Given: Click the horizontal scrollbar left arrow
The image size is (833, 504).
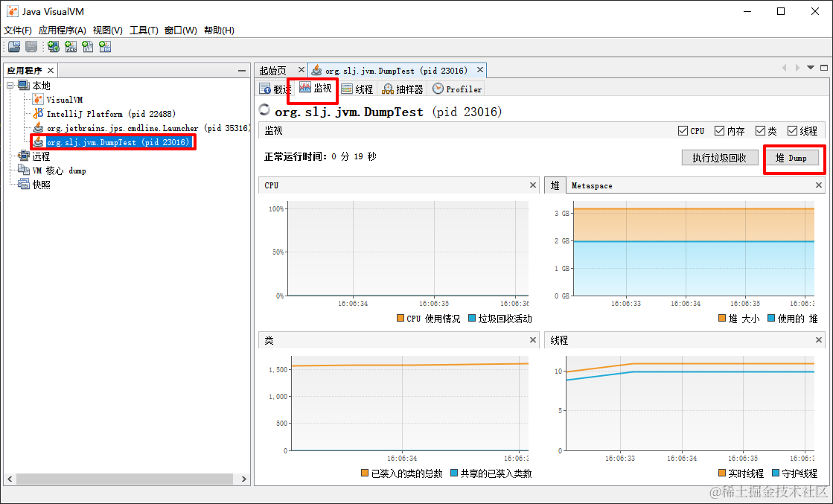Looking at the screenshot, I should click(10, 479).
